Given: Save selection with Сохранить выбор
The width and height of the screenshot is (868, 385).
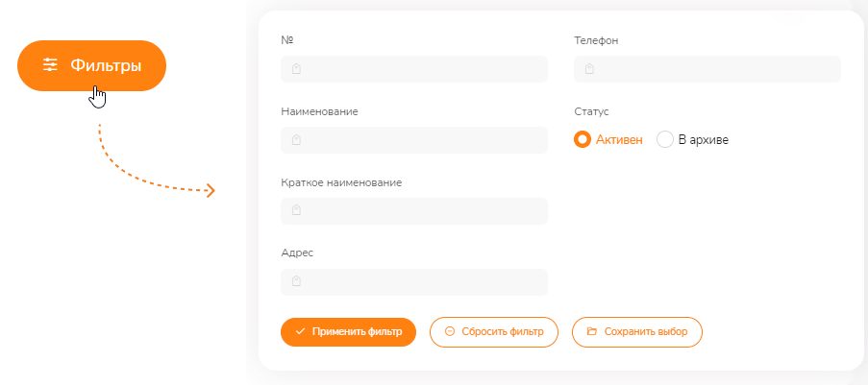Looking at the screenshot, I should tap(637, 332).
